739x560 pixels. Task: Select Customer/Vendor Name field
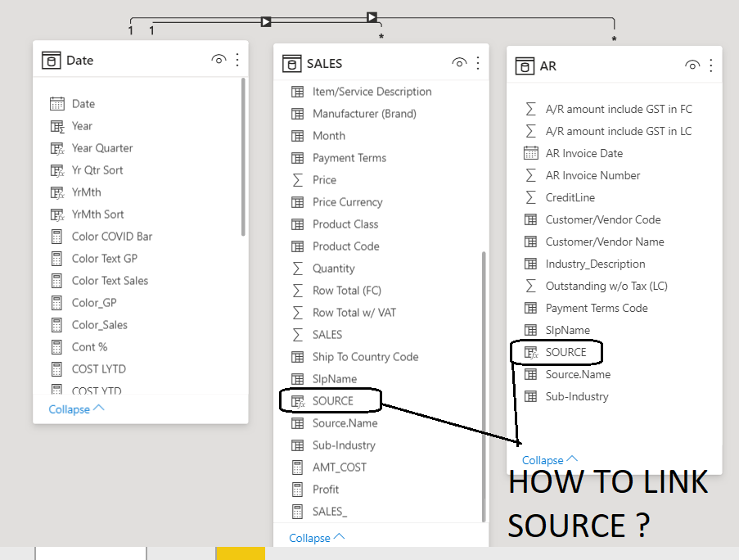point(605,242)
